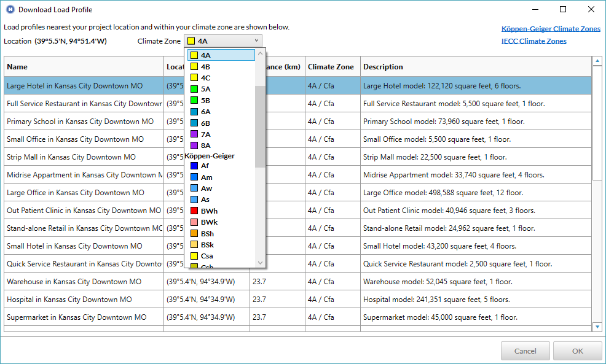
Task: Click the table's down scroll arrow
Action: tap(597, 327)
